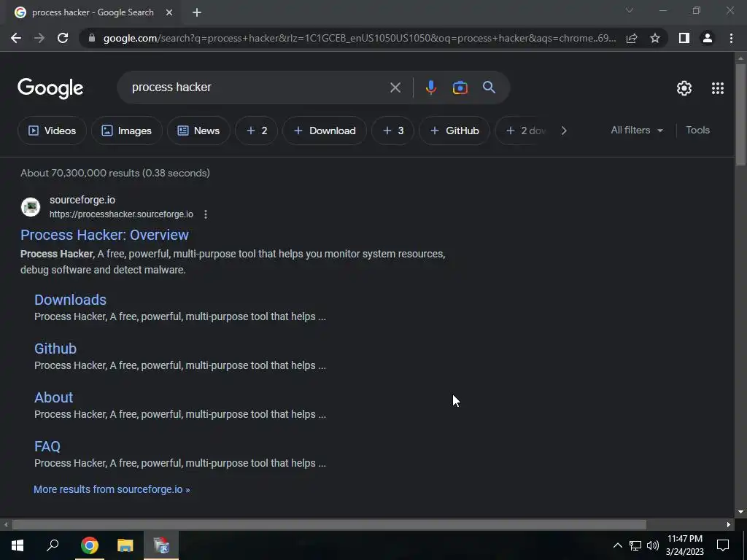Show hidden system tray icons

click(617, 545)
